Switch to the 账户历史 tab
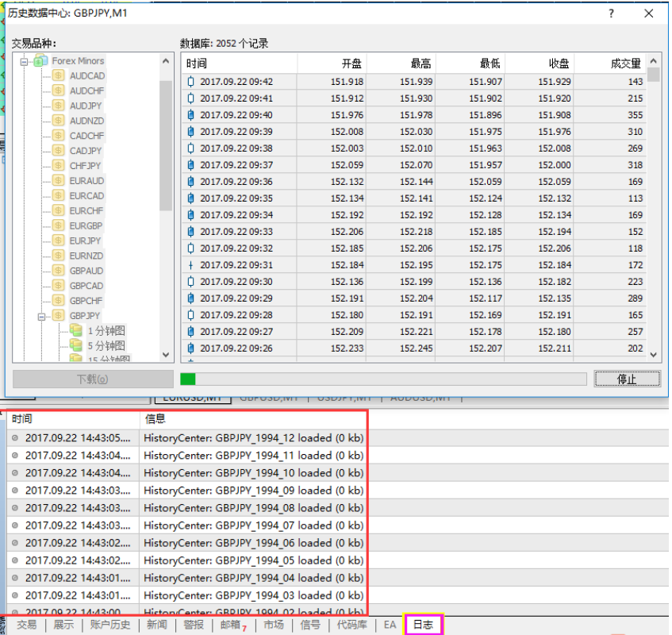Viewport: 672px width, 635px height. click(109, 625)
